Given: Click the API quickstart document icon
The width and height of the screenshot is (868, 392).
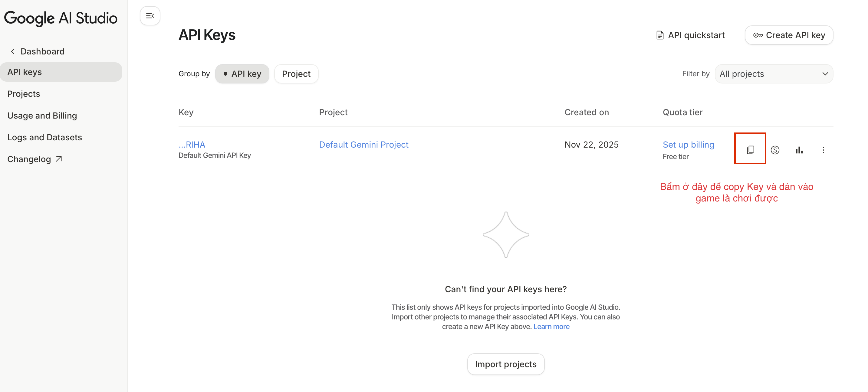Looking at the screenshot, I should pyautogui.click(x=660, y=35).
